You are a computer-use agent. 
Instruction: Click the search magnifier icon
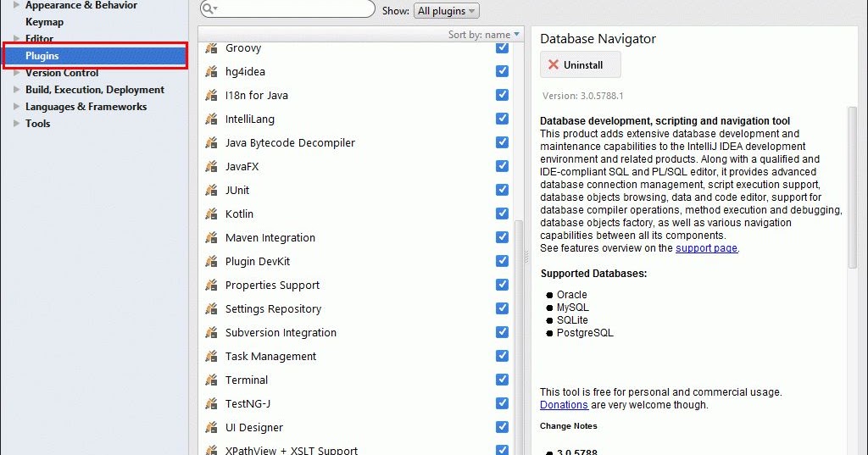(x=209, y=8)
